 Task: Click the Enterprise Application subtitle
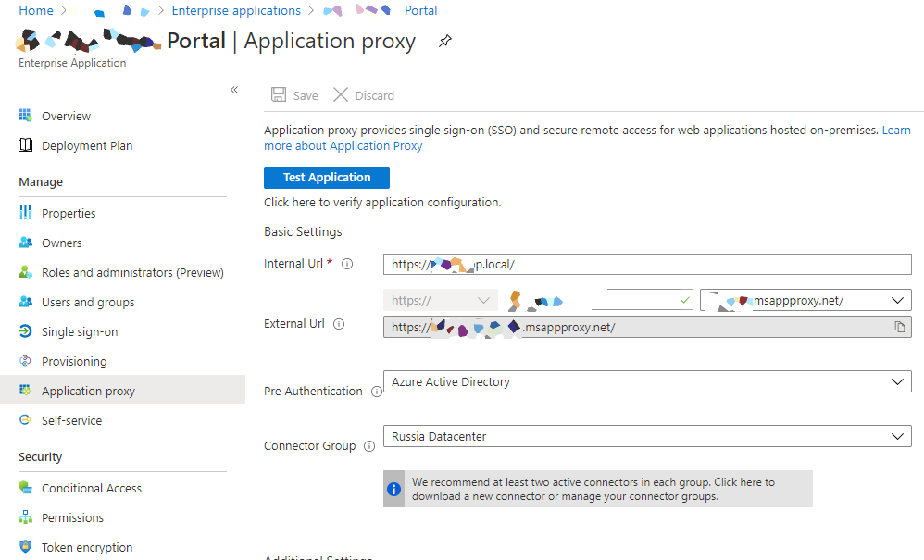(x=72, y=62)
